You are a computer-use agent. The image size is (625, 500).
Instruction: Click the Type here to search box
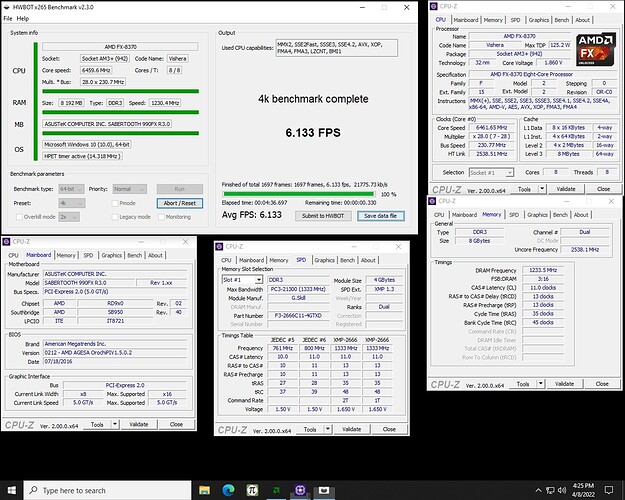108,490
